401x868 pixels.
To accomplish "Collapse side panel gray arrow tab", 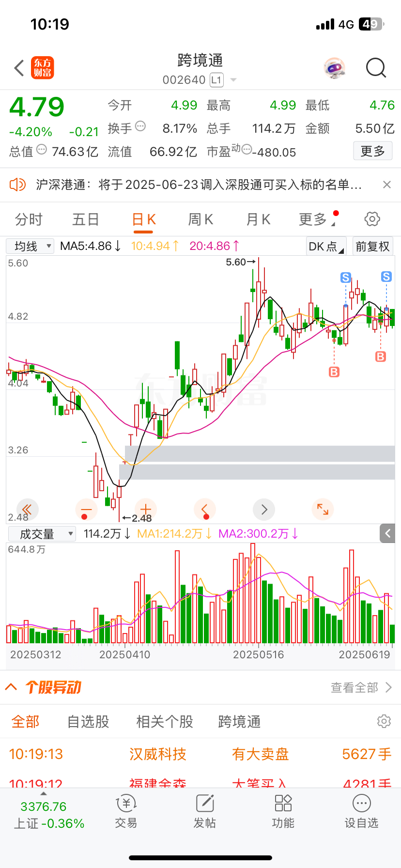I will pyautogui.click(x=387, y=533).
